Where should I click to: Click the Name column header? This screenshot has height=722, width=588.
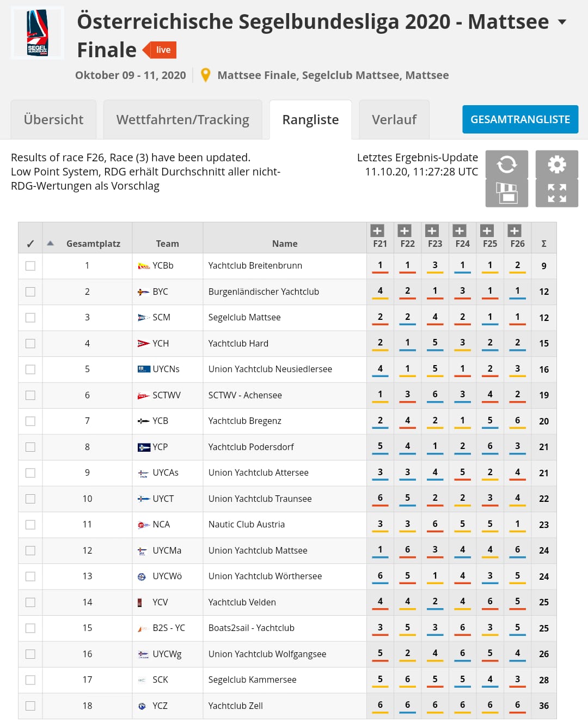(x=285, y=244)
